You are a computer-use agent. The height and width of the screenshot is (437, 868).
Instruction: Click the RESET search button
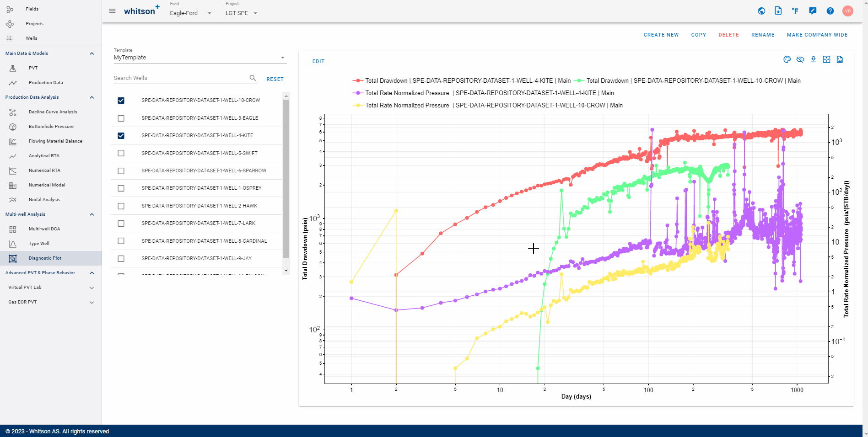pos(275,79)
